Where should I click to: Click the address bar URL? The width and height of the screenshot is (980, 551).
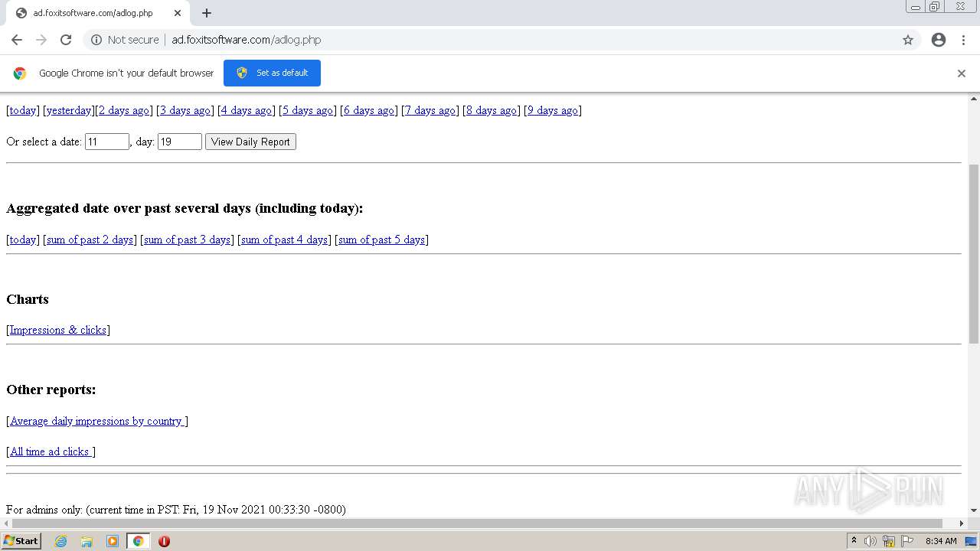point(246,40)
